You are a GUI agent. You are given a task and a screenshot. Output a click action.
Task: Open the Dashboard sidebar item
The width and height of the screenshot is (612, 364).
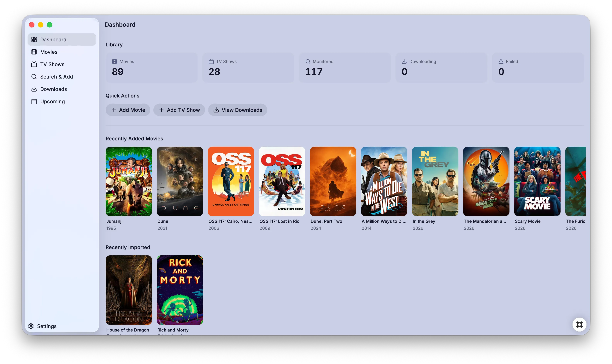point(62,39)
